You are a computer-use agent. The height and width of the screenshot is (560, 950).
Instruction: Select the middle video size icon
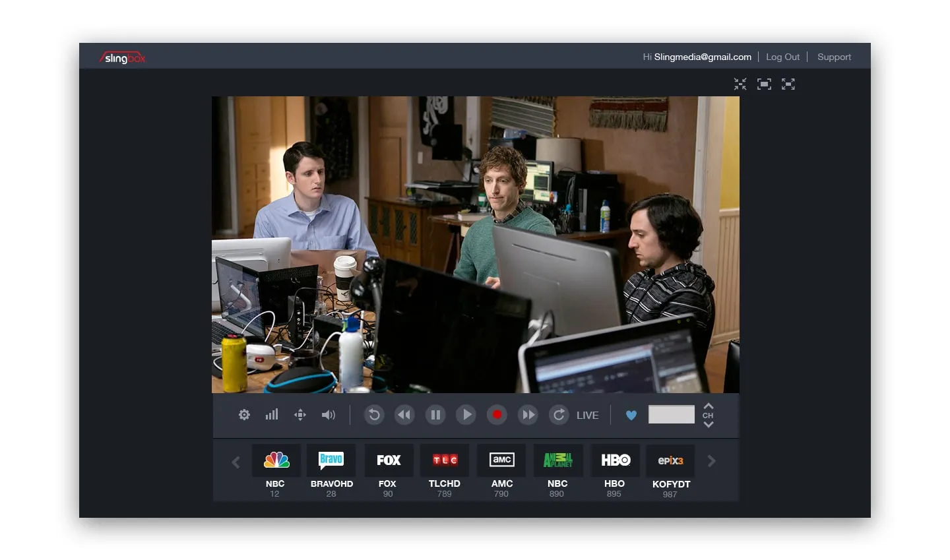(x=764, y=84)
